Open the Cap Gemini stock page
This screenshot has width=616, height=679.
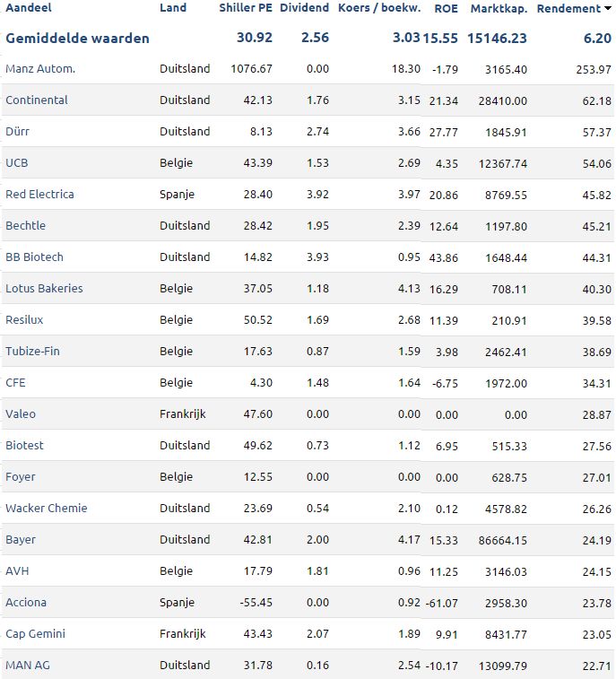click(35, 633)
